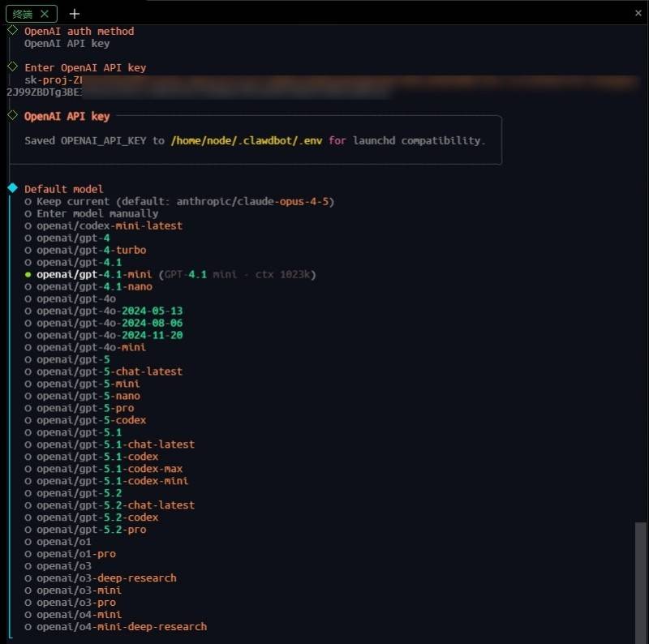Open a new terminal tab with plus icon

(75, 14)
